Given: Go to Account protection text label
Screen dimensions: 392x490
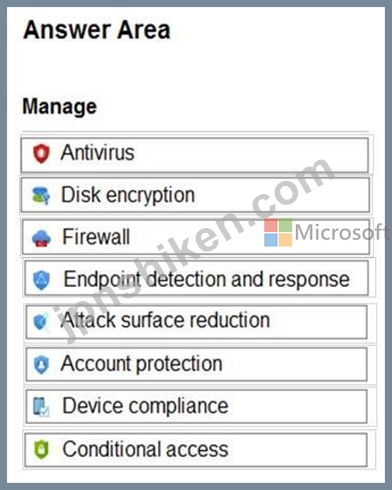Looking at the screenshot, I should [142, 363].
